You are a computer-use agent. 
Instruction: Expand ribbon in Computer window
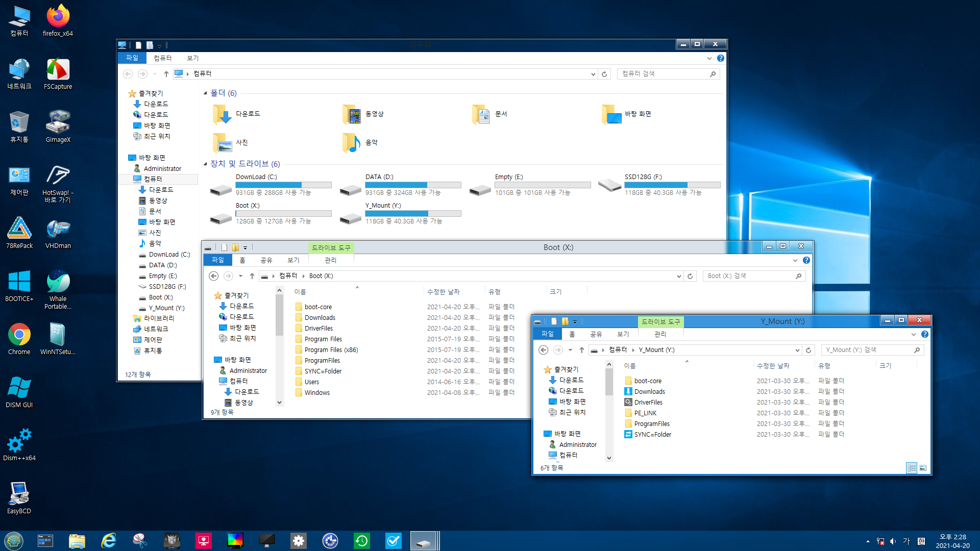[x=709, y=58]
